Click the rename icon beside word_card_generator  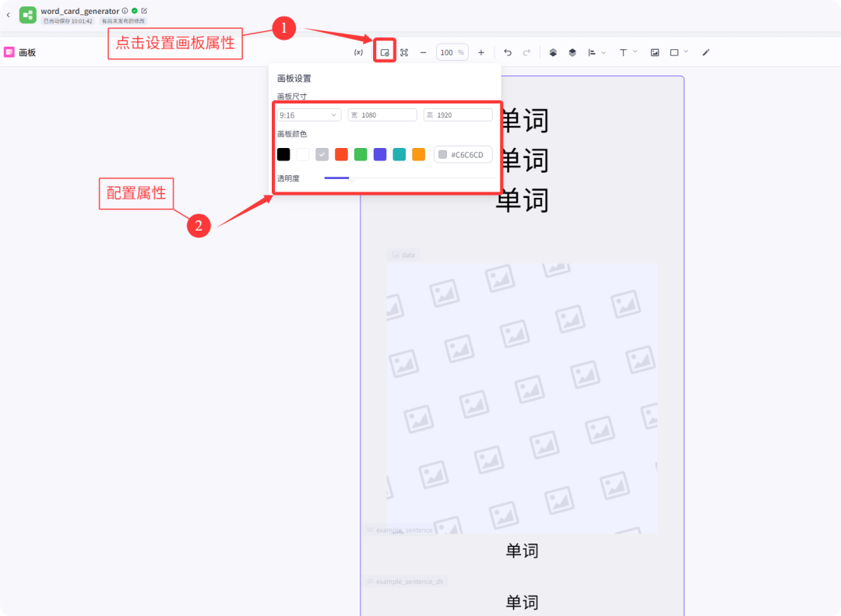point(144,11)
